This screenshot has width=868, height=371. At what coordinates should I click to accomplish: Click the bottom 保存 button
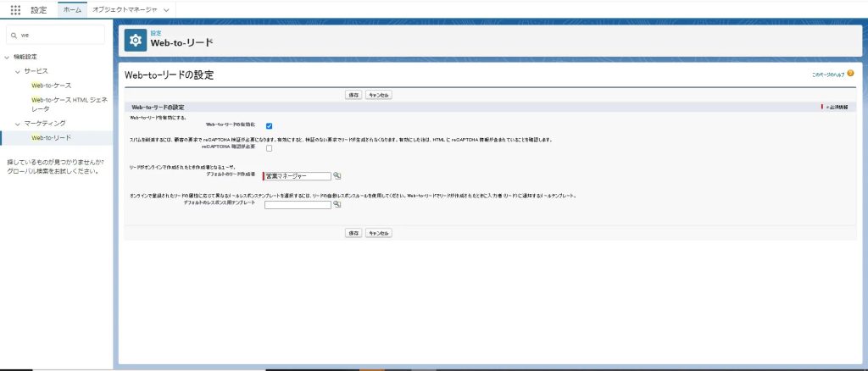click(353, 233)
